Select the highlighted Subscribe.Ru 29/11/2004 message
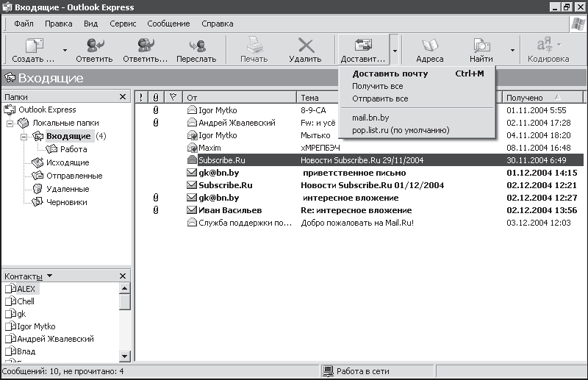 pyautogui.click(x=359, y=160)
